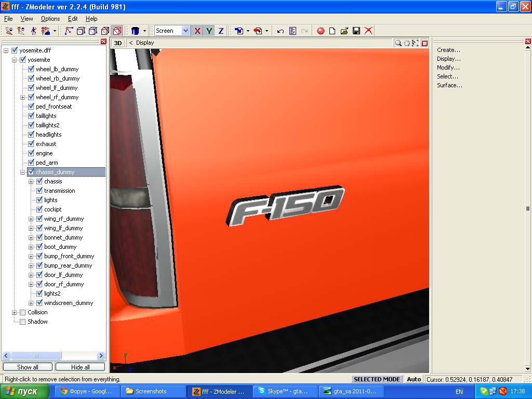Viewport: 532px width, 399px height.
Task: Expand the bonnet_dummy node
Action: pyautogui.click(x=31, y=238)
